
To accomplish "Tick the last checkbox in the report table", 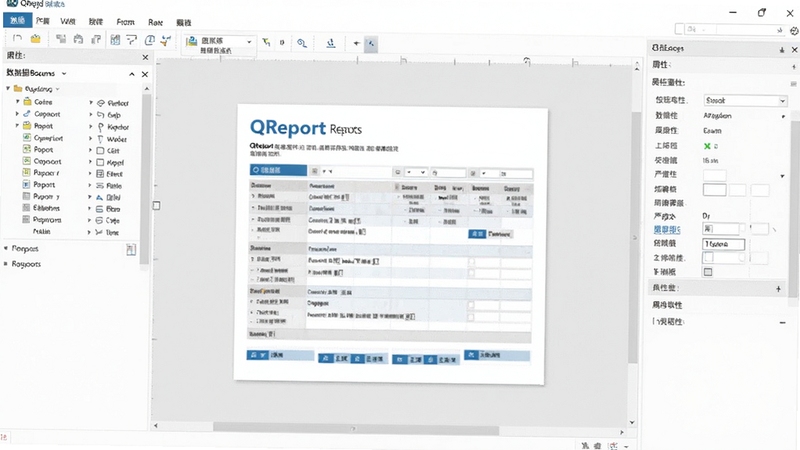I will pos(471,317).
